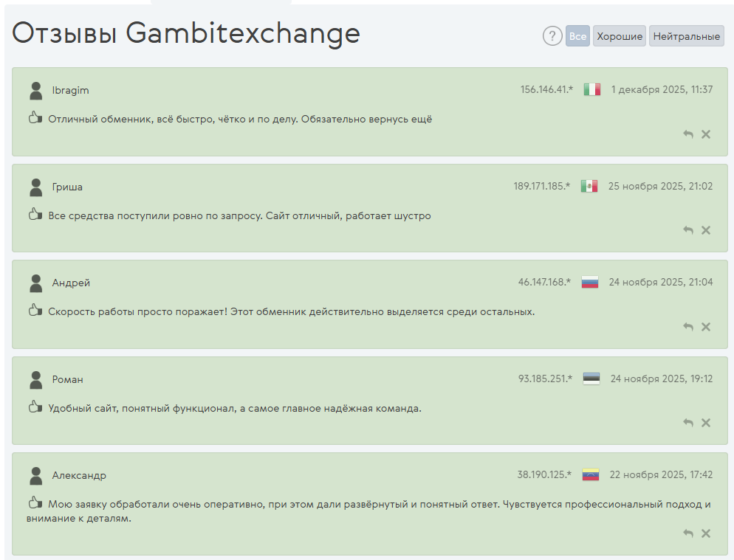734x560 pixels.
Task: Click the Italian flag next to Ibragim's IP
Action: (591, 90)
